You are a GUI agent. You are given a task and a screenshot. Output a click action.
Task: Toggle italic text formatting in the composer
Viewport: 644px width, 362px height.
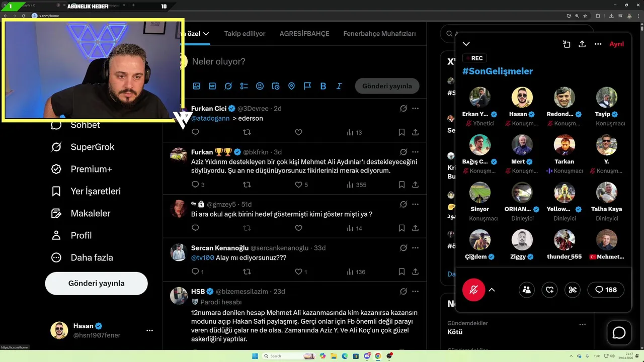point(339,86)
